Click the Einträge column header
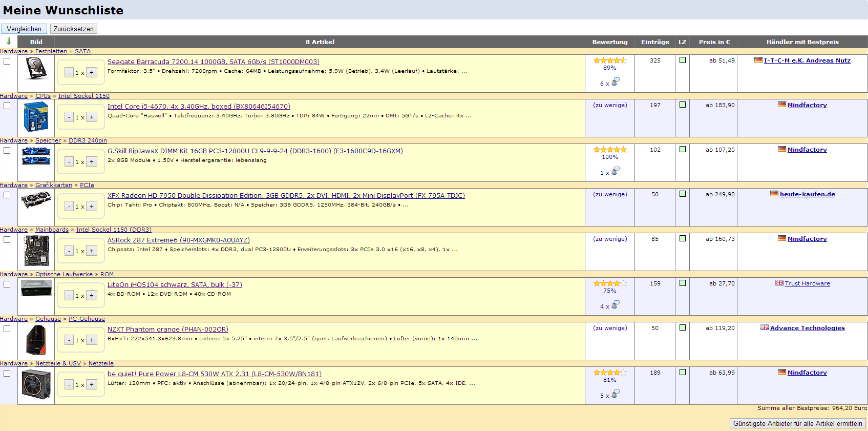The image size is (868, 431). 655,42
